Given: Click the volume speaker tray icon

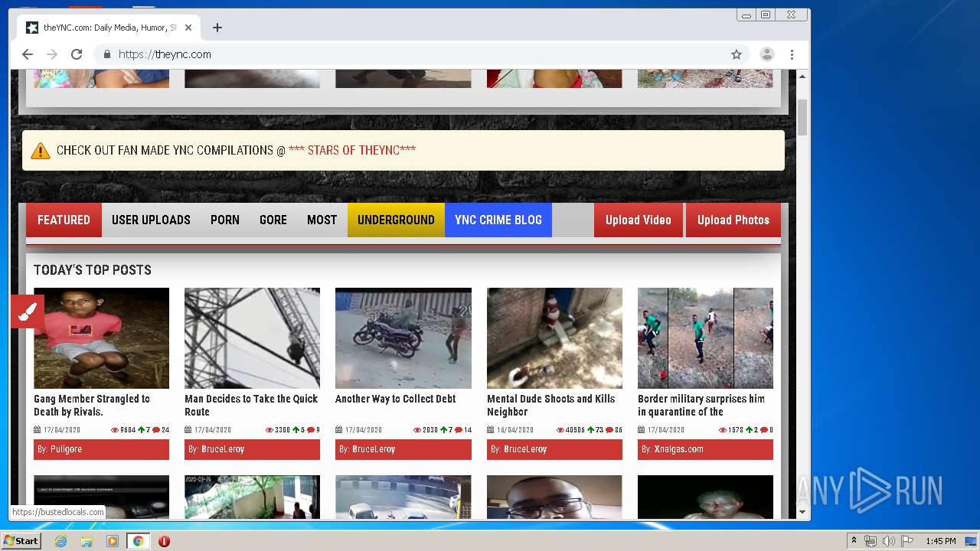Looking at the screenshot, I should tap(888, 541).
